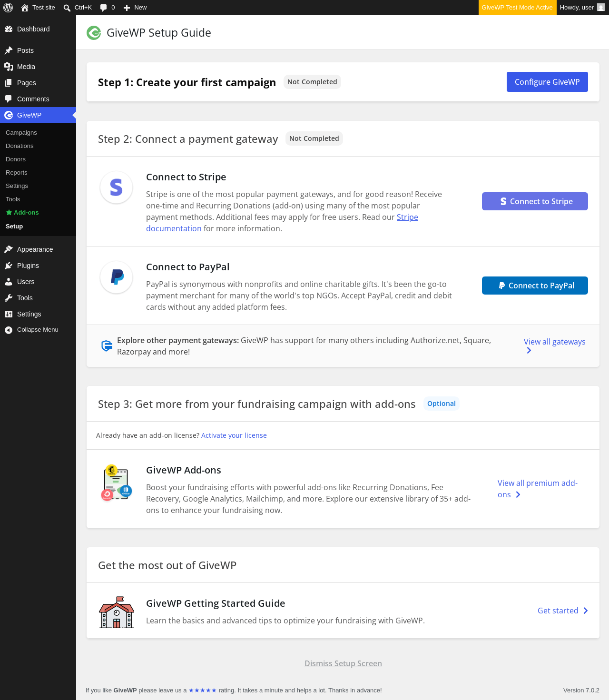Click the Dismiss Setup Screen link
The image size is (609, 700).
[343, 663]
